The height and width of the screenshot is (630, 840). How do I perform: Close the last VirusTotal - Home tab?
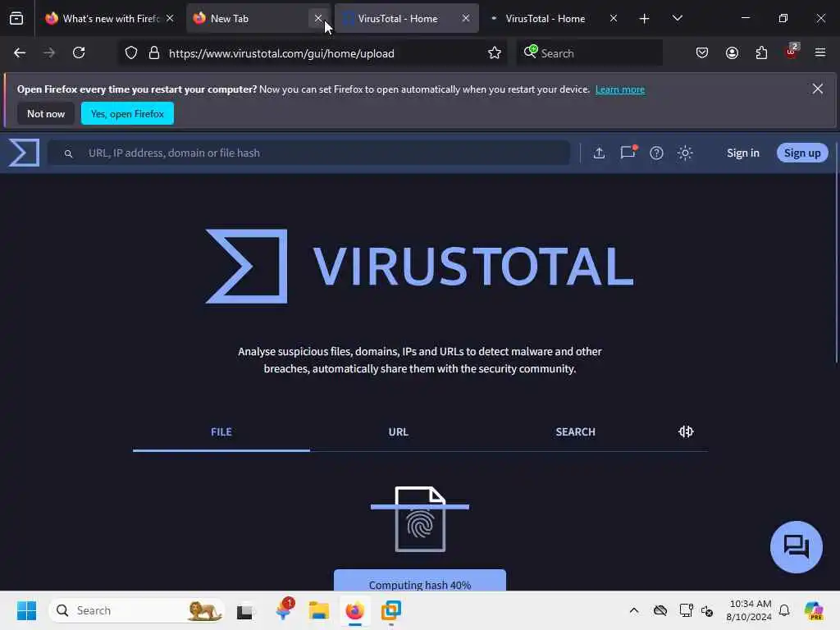[614, 19]
